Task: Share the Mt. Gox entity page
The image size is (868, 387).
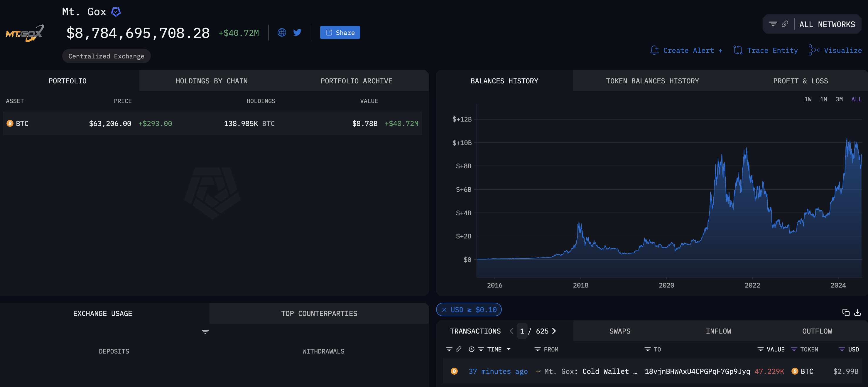Action: point(340,32)
